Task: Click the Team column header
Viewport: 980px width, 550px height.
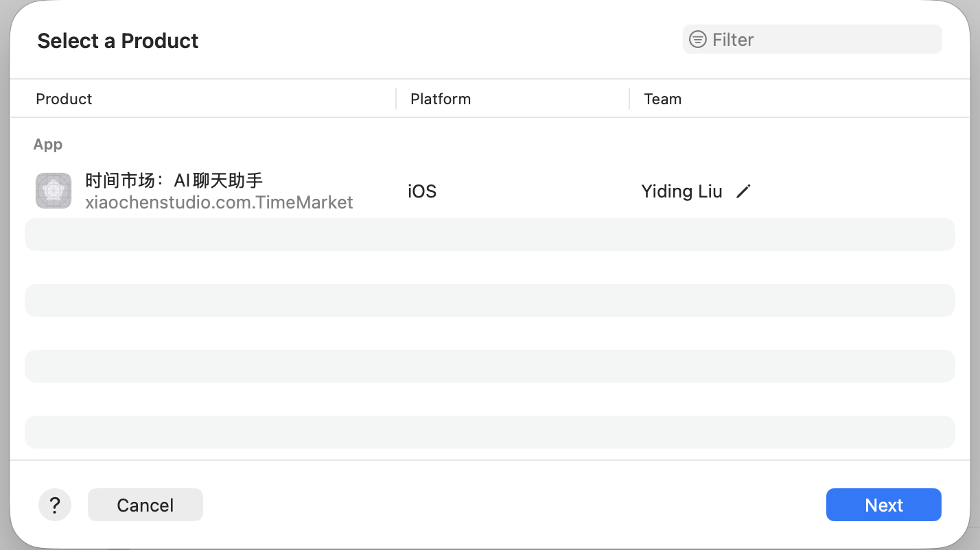Action: click(x=663, y=99)
